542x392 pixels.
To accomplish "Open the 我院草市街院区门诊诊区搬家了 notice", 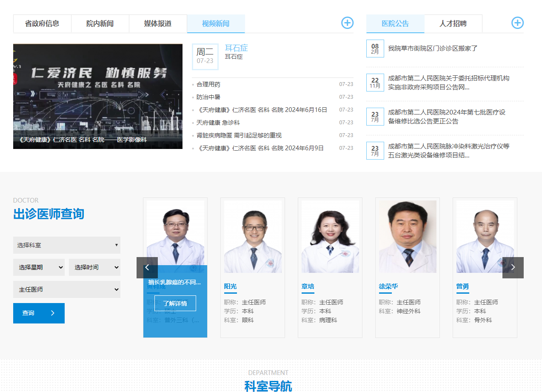I will [433, 49].
